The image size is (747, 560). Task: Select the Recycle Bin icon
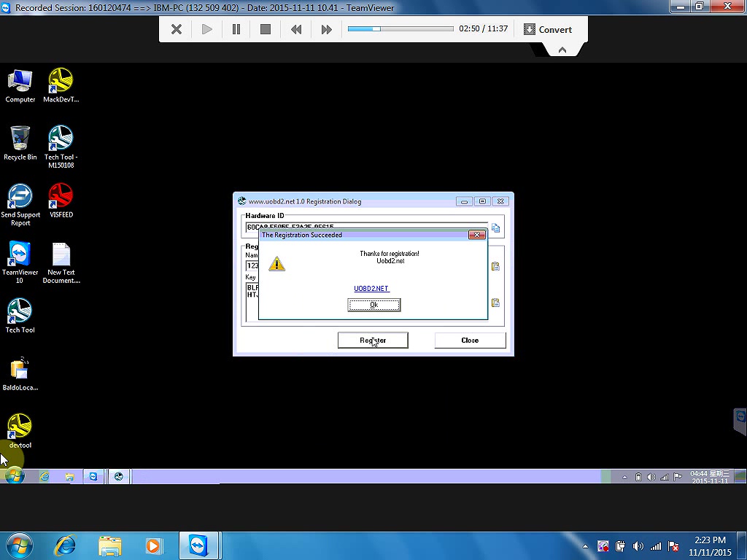point(20,144)
